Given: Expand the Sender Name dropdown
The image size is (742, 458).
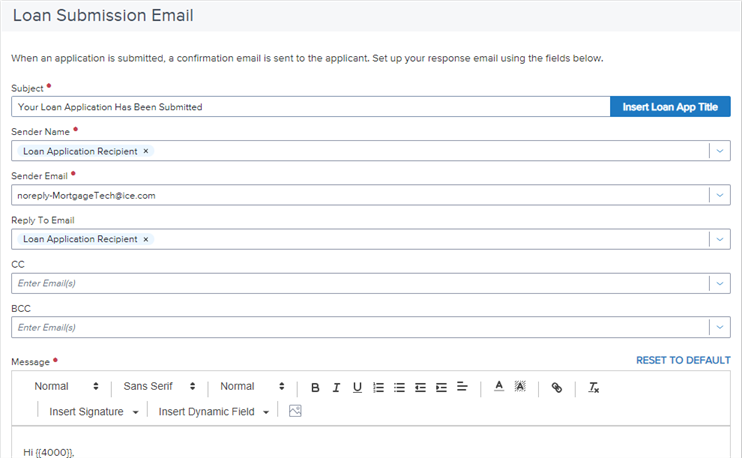Looking at the screenshot, I should (720, 151).
